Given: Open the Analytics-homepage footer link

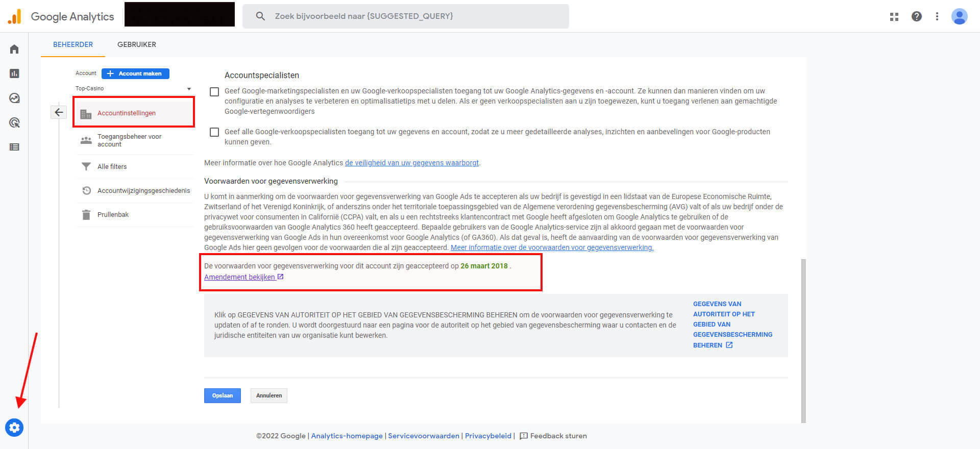Looking at the screenshot, I should [x=347, y=436].
